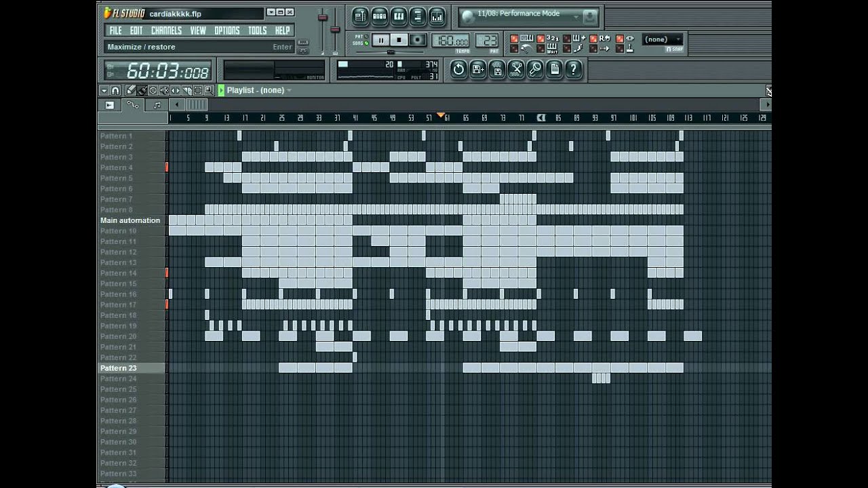Select the paint brush tool

[142, 90]
